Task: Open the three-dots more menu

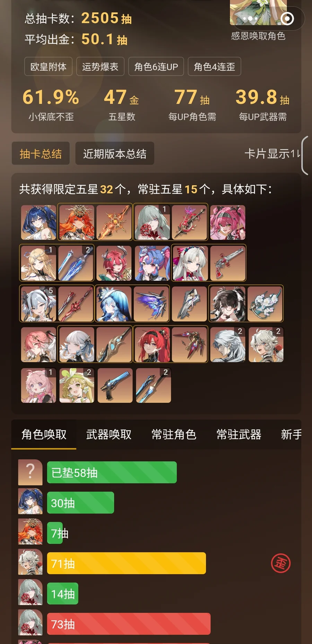Action: 250,18
